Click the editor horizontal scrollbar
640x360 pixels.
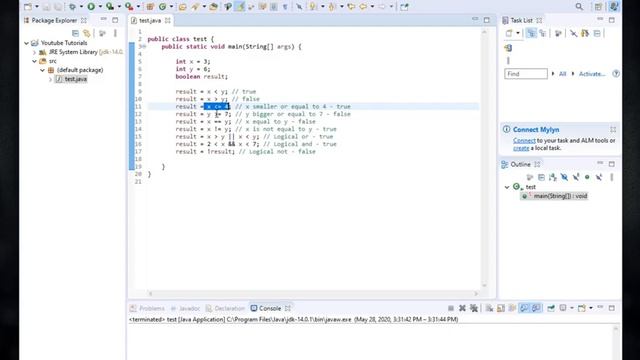pos(313,293)
